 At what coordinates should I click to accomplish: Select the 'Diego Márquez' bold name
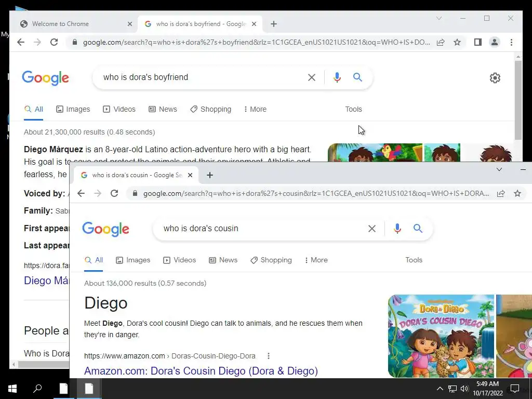[54, 149]
